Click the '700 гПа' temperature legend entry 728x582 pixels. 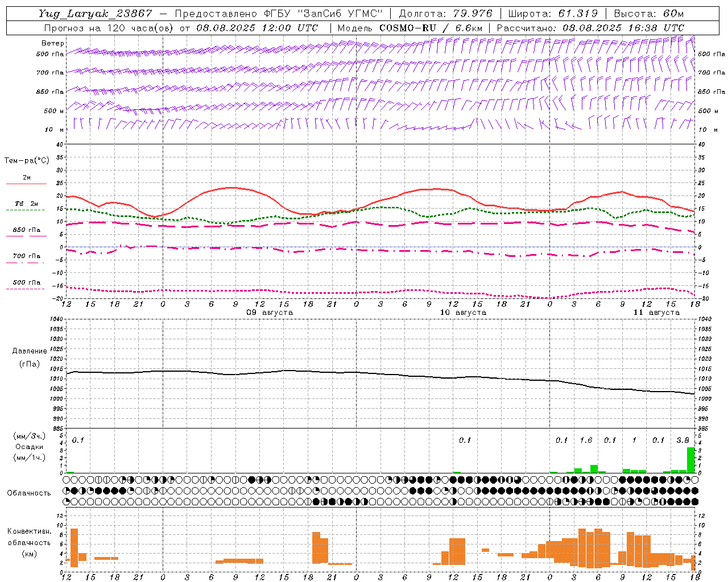tap(27, 256)
